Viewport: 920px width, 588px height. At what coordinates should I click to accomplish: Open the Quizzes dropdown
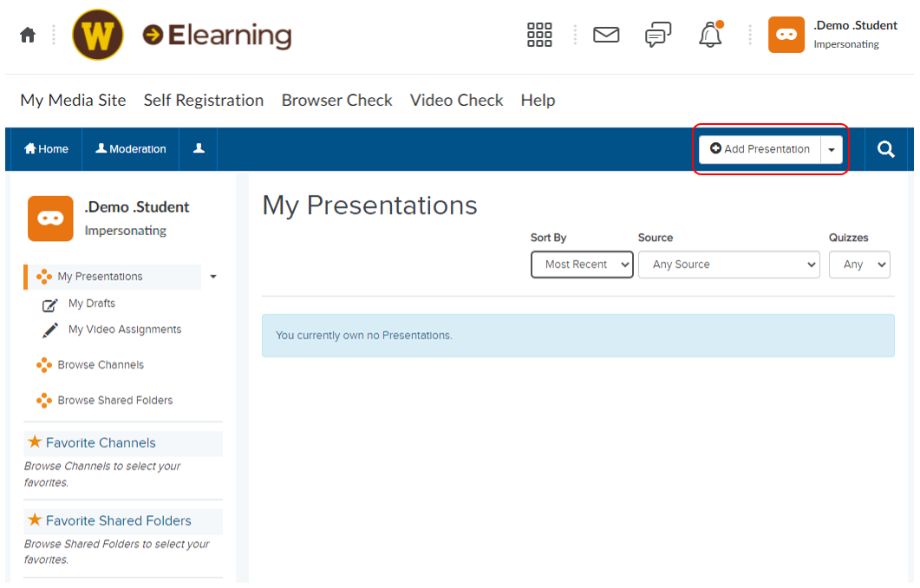[x=858, y=265]
